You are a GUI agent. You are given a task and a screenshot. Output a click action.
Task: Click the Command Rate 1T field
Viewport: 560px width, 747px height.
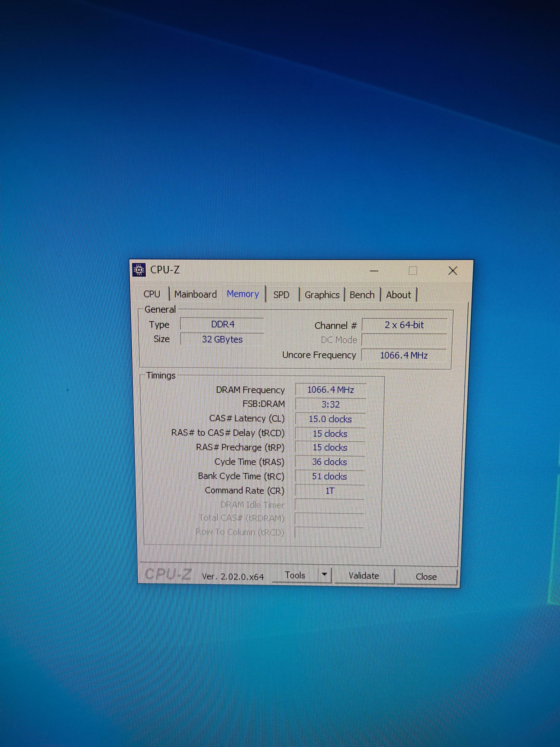pyautogui.click(x=330, y=491)
